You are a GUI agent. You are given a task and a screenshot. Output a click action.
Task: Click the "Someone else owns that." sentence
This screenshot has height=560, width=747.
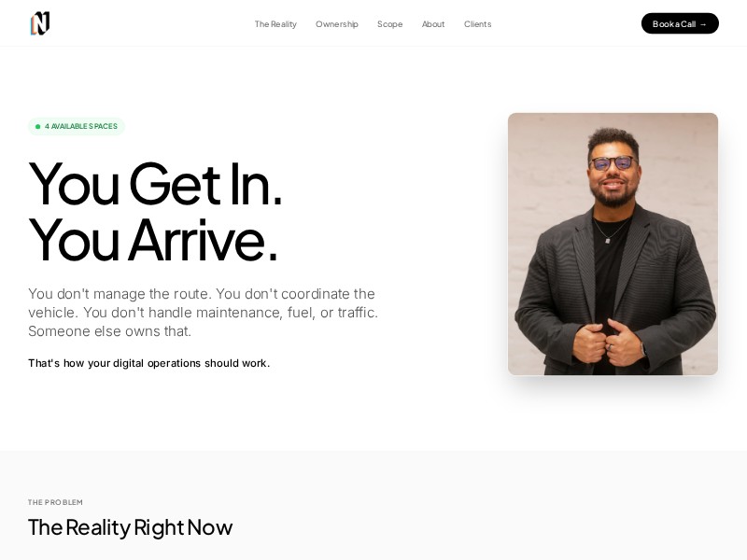point(109,331)
